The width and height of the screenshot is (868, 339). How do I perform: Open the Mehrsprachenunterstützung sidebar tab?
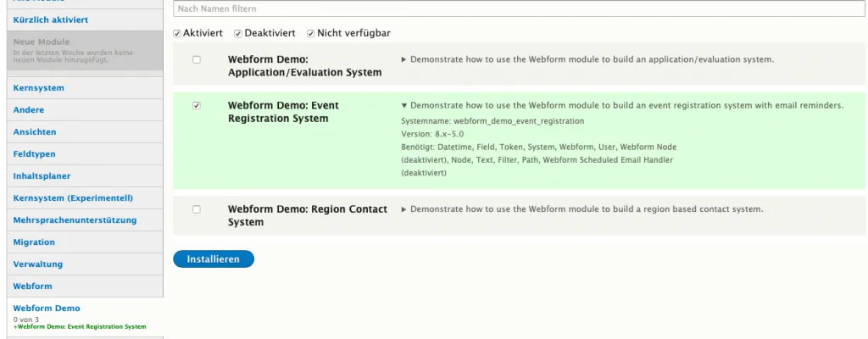point(85,220)
